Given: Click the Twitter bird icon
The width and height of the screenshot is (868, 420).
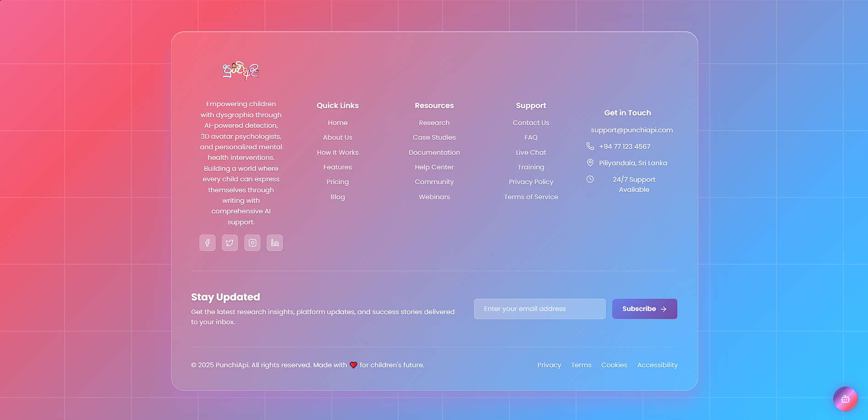Looking at the screenshot, I should [230, 243].
